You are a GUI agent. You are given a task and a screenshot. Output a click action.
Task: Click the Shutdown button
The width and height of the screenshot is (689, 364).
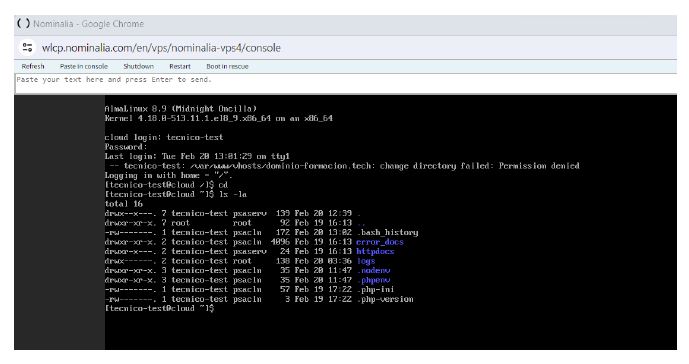click(138, 66)
